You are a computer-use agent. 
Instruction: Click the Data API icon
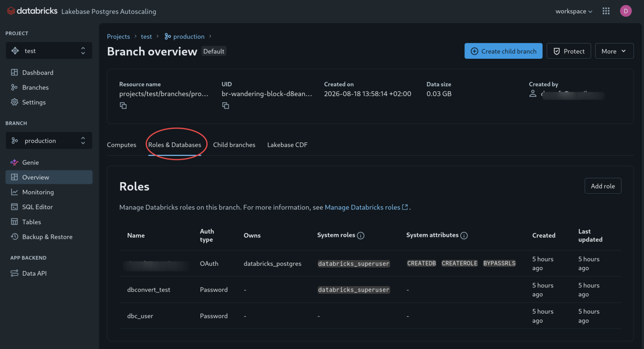pos(14,273)
